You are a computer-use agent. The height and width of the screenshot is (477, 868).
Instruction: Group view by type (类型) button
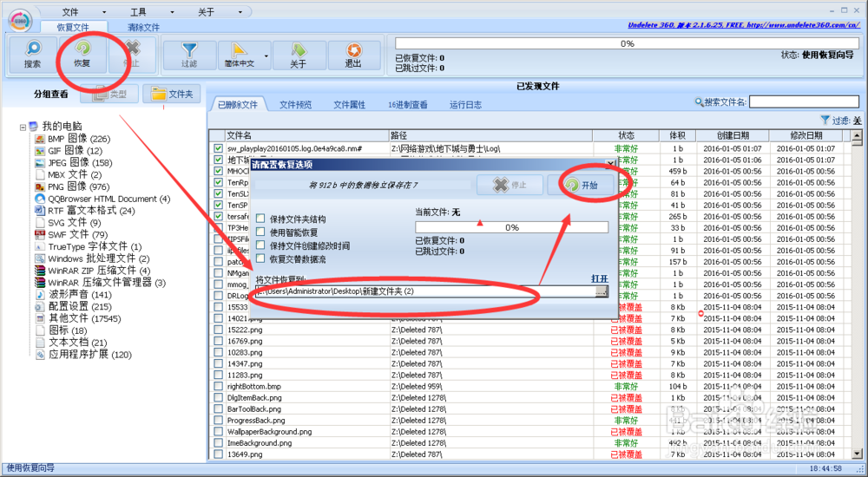[x=109, y=94]
